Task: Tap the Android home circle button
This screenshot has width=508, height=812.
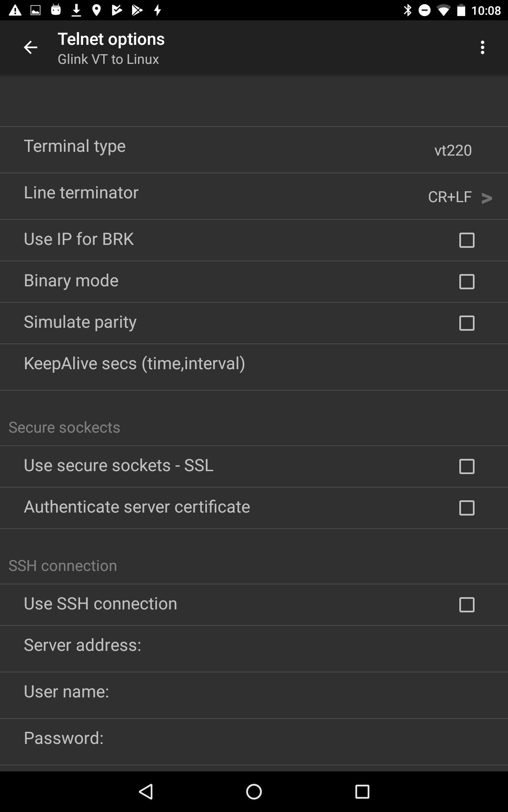Action: point(254,791)
